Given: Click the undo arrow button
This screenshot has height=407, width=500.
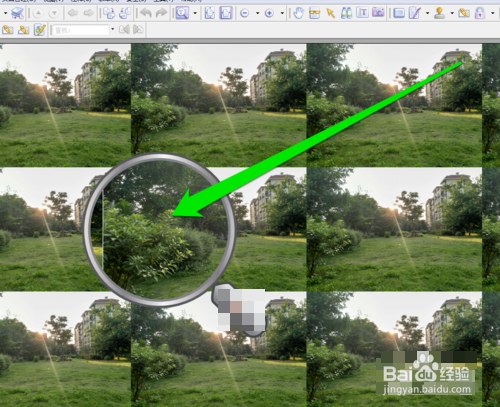Looking at the screenshot, I should pos(146,13).
